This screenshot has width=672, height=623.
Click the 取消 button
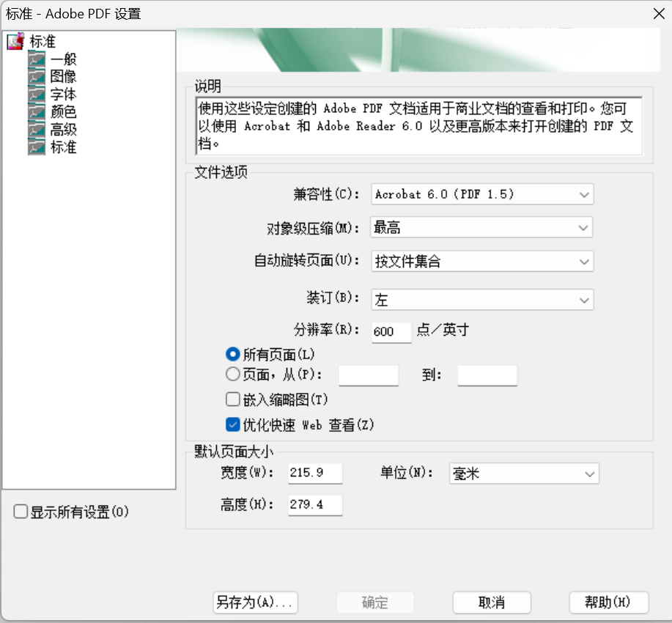[x=492, y=602]
